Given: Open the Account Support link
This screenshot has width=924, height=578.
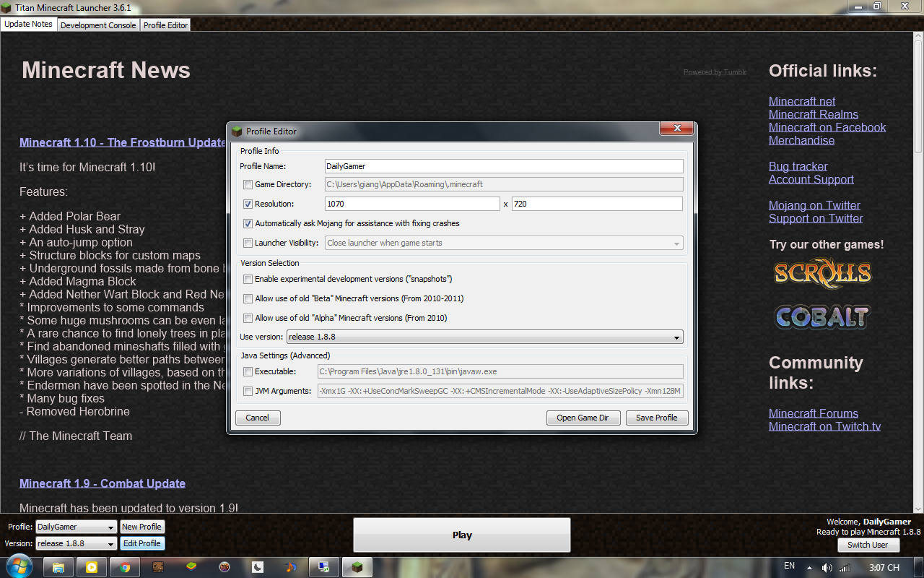Looking at the screenshot, I should click(x=811, y=179).
